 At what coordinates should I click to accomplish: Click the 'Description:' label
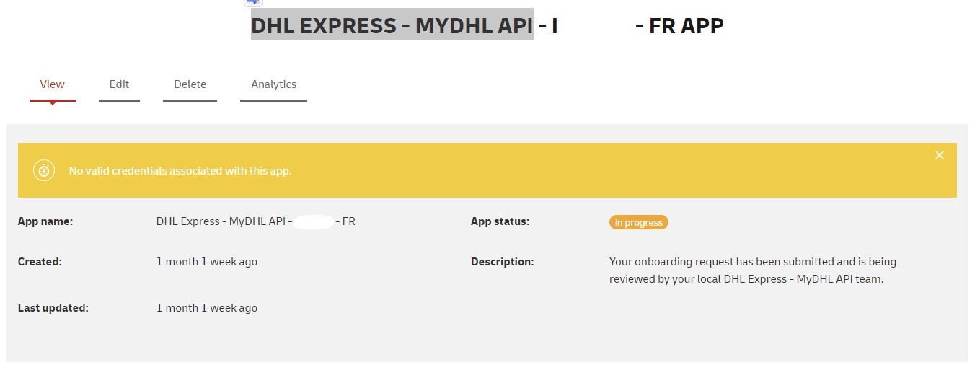coord(502,262)
